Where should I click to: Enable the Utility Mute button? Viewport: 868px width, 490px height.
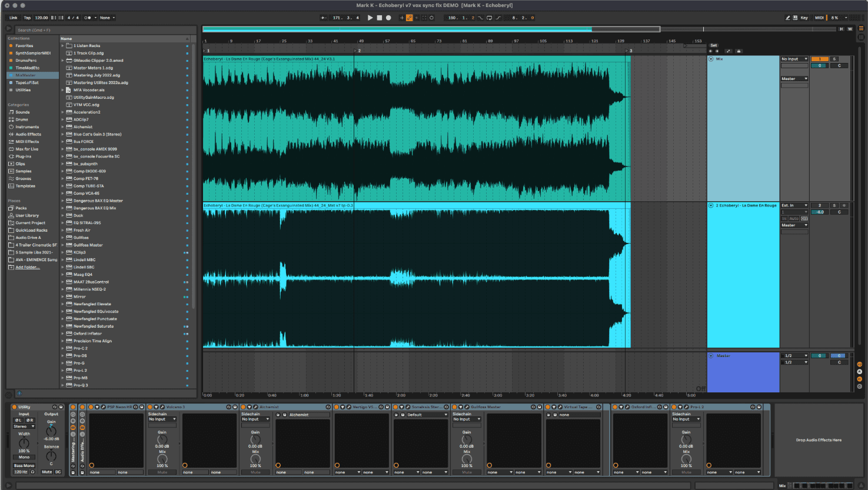(x=47, y=472)
